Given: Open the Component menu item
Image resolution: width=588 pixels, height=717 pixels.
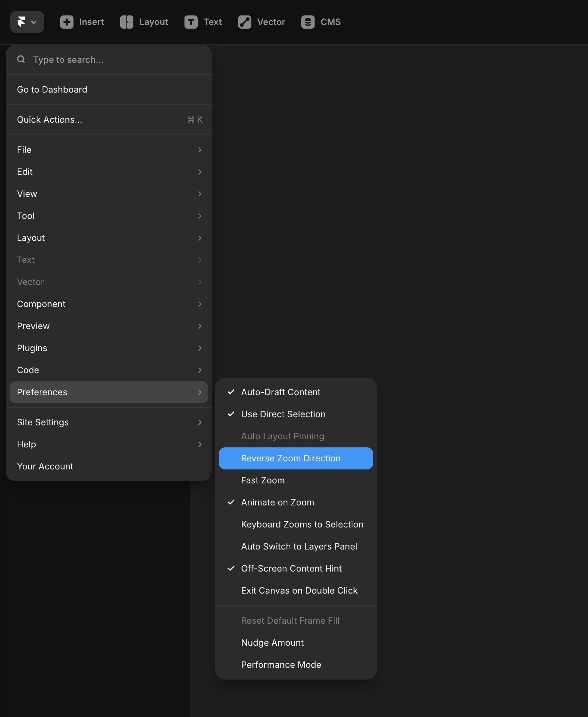Looking at the screenshot, I should coord(109,304).
